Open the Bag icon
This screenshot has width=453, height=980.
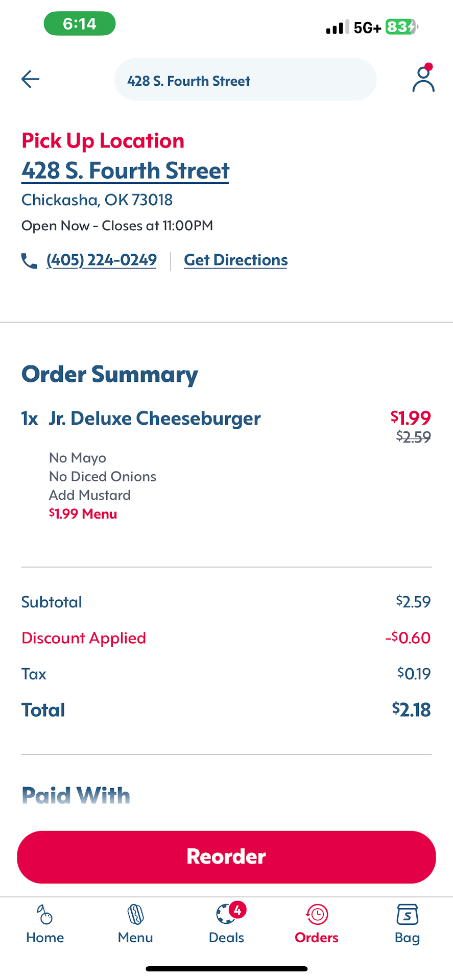[407, 914]
